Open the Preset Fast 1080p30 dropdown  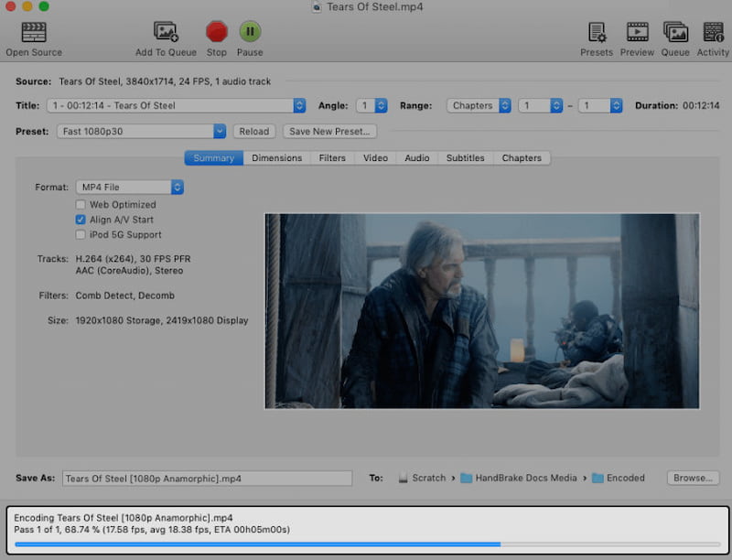click(x=141, y=131)
